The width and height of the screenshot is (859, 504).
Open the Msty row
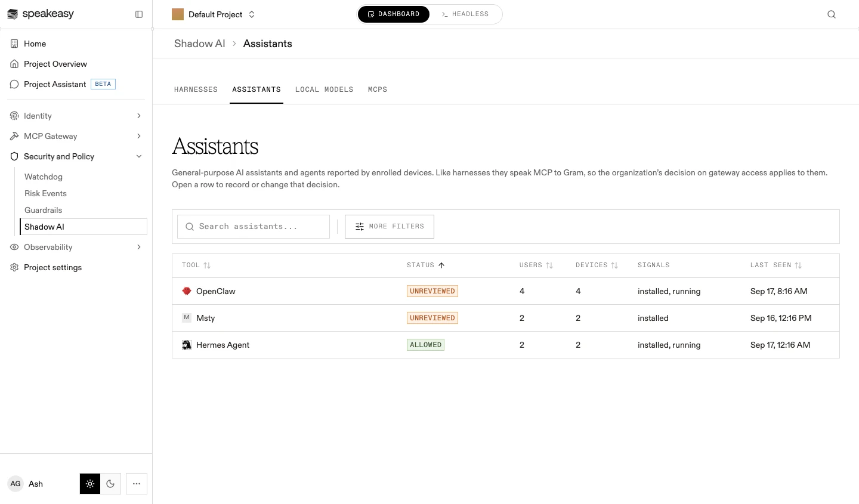point(506,318)
